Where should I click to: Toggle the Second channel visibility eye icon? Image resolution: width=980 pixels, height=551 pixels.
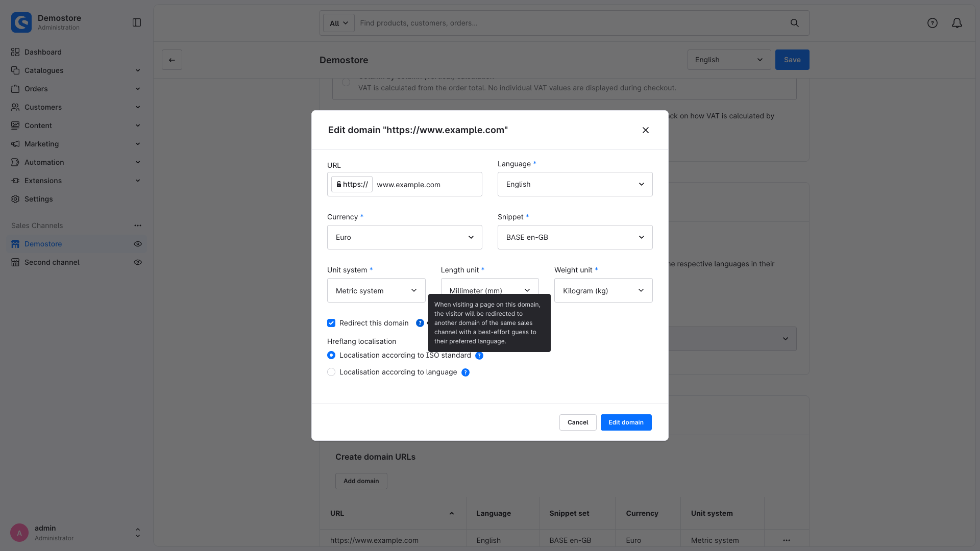click(138, 262)
